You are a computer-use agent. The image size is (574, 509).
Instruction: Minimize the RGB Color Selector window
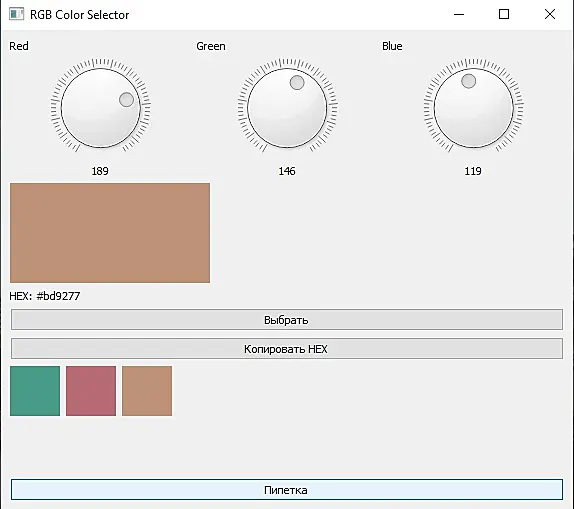[459, 14]
